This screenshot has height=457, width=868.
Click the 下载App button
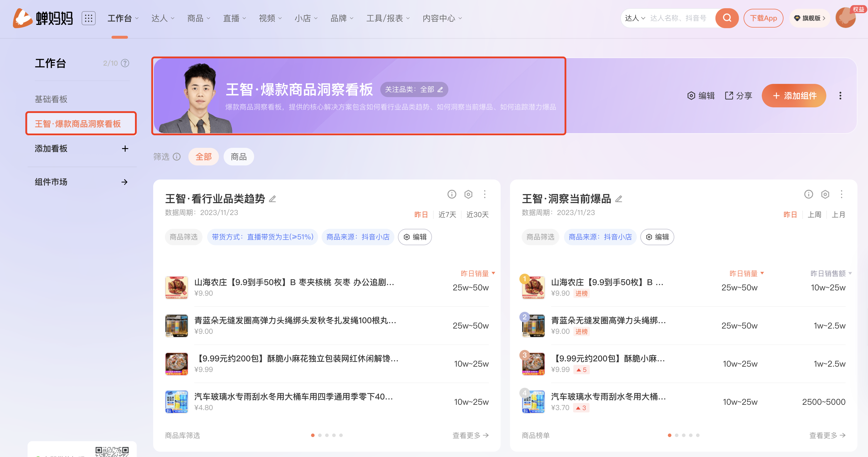tap(763, 18)
